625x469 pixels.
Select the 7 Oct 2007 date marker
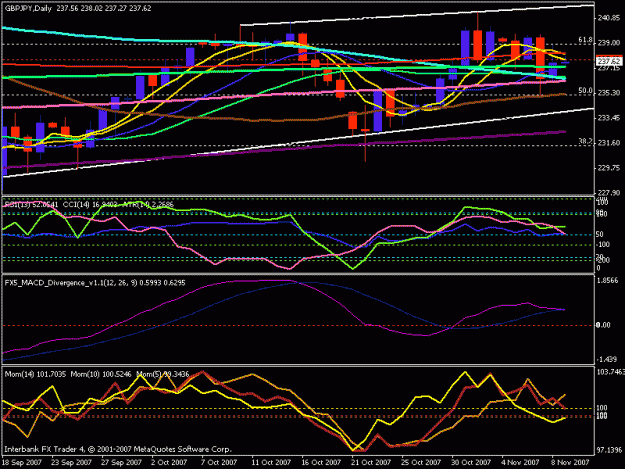pos(219,462)
